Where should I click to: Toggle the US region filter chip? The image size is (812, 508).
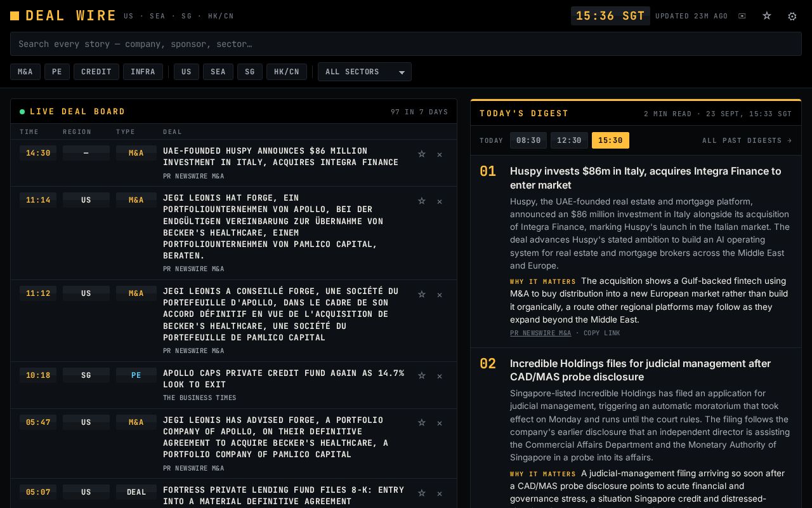[187, 72]
